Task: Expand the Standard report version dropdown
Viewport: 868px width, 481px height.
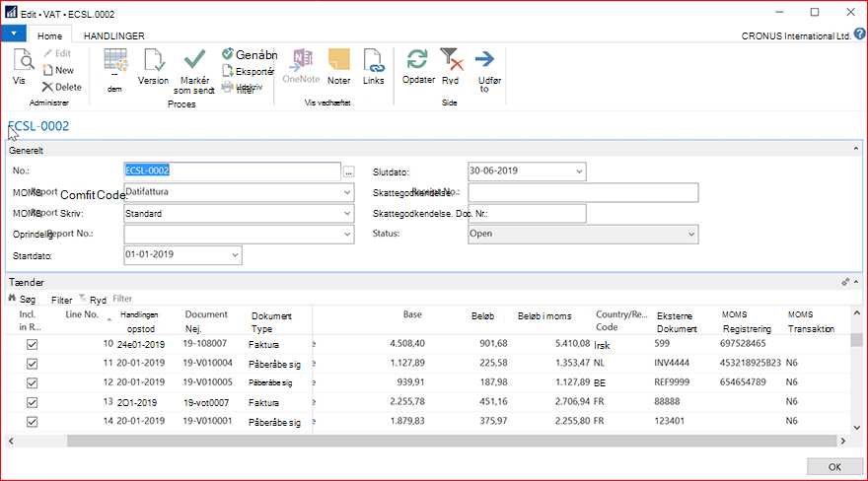Action: pos(347,214)
